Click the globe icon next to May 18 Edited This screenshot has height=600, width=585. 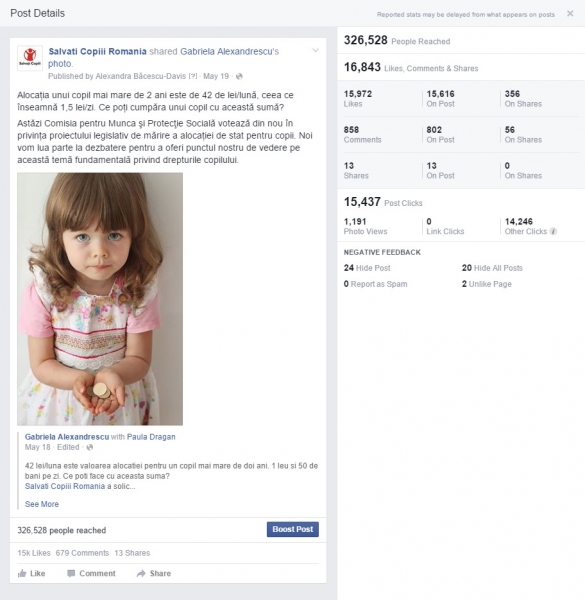point(90,447)
